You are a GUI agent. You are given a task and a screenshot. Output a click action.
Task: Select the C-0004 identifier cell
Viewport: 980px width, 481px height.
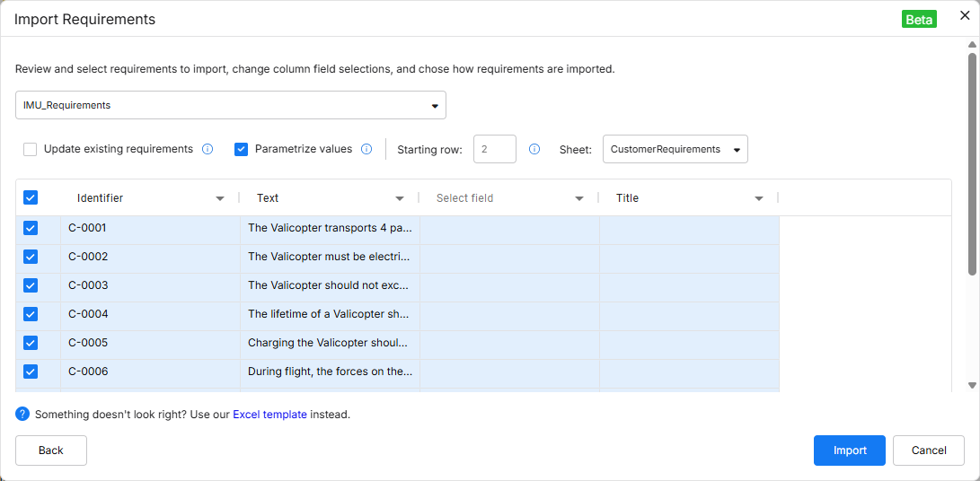tap(151, 314)
